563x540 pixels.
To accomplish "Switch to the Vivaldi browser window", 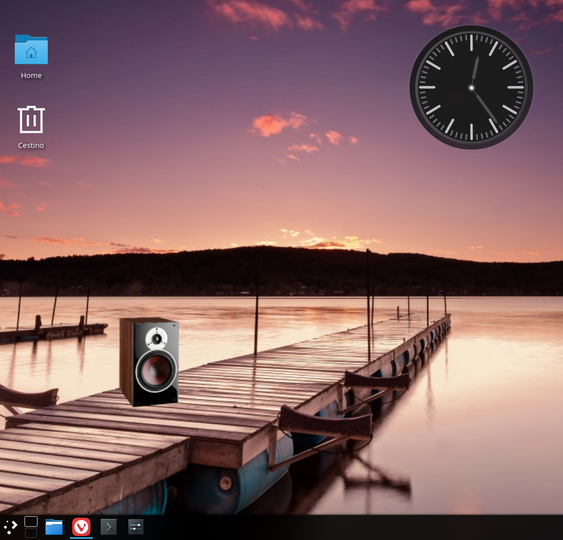I will tap(81, 527).
